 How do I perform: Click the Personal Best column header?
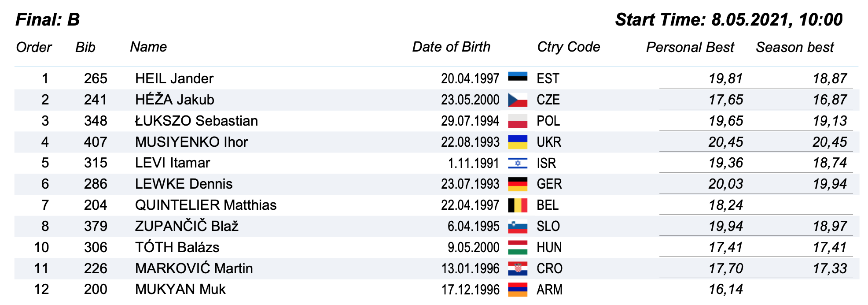(x=690, y=47)
